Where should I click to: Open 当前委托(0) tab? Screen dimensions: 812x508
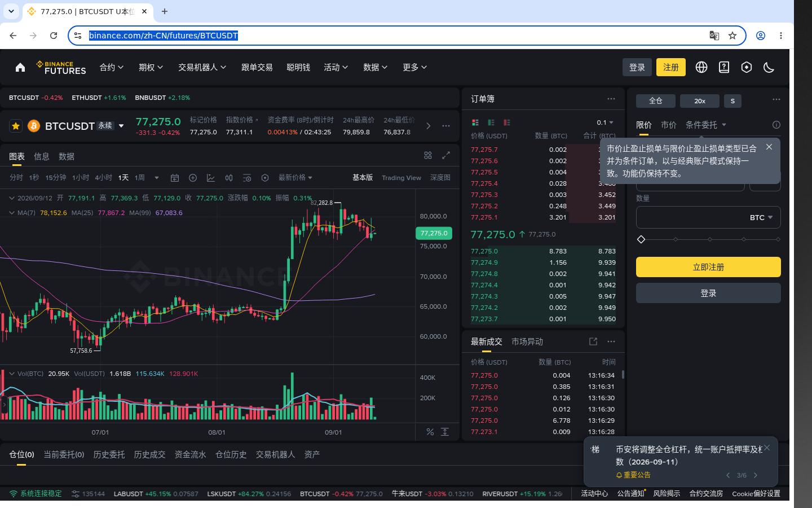click(64, 454)
